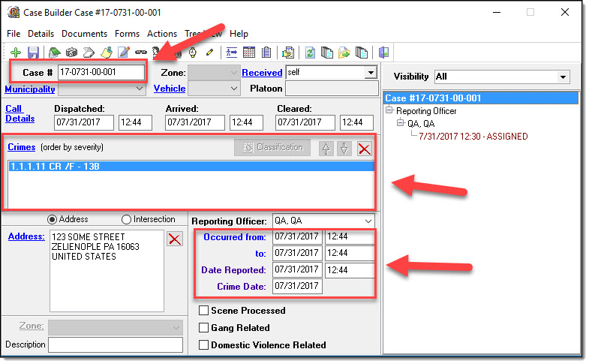Open the Visibility dropdown
This screenshot has width=589, height=364.
563,77
